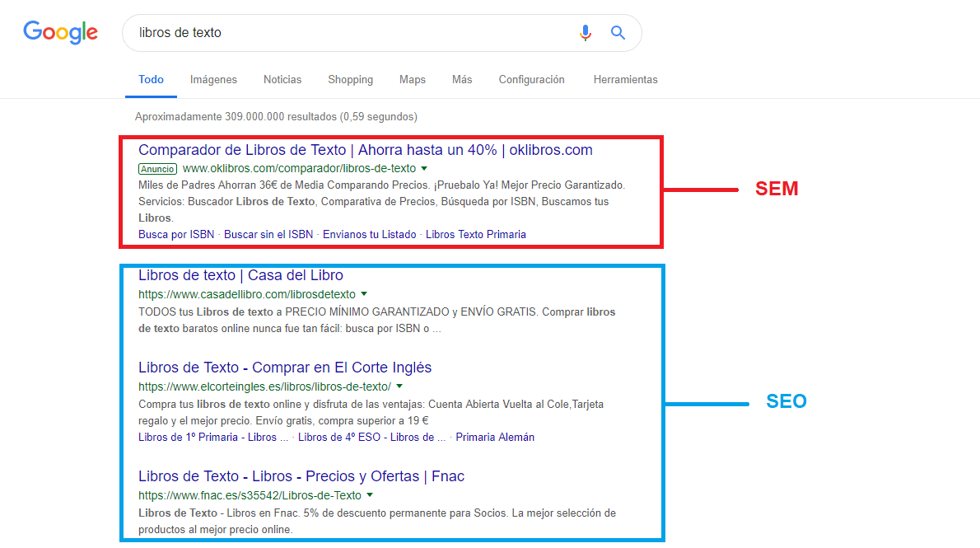The width and height of the screenshot is (980, 548).
Task: Open 'Envianos tu Listado' sitelink
Action: (370, 235)
